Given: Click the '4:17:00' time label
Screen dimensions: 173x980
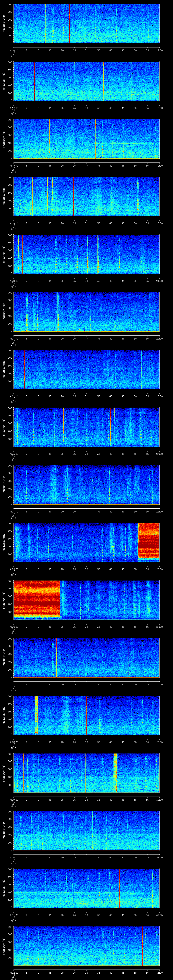Looking at the screenshot, I should tap(14, 108).
